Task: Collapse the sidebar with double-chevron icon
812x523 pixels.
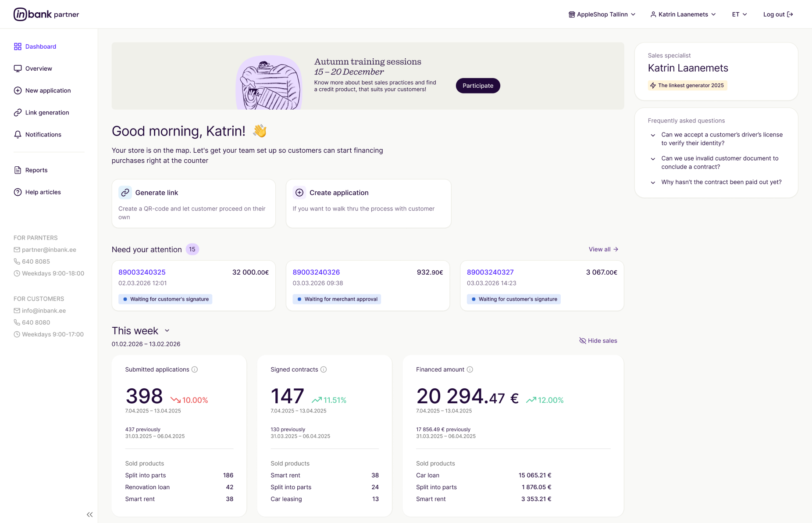Action: (89, 515)
